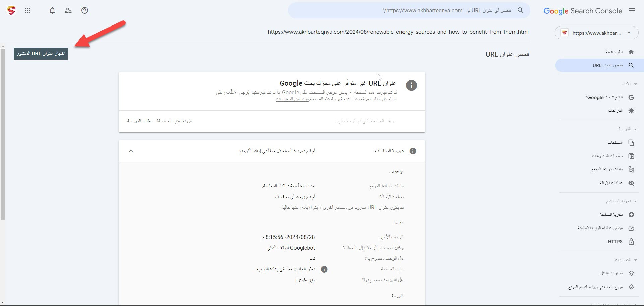Image resolution: width=644 pixels, height=306 pixels.
Task: Open the hamburger navigation menu
Action: pyautogui.click(x=632, y=11)
